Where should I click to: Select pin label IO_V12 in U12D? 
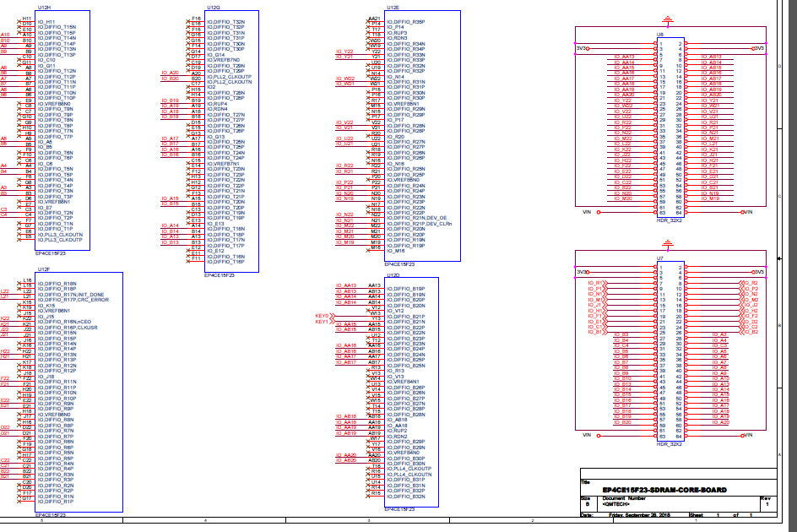(395, 311)
